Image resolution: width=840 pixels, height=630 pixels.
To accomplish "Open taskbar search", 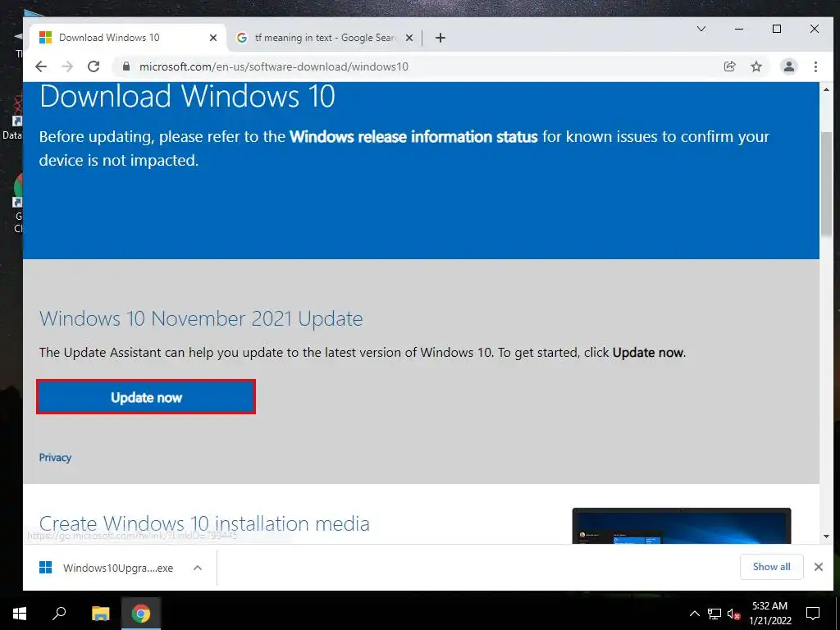I will coord(59,614).
